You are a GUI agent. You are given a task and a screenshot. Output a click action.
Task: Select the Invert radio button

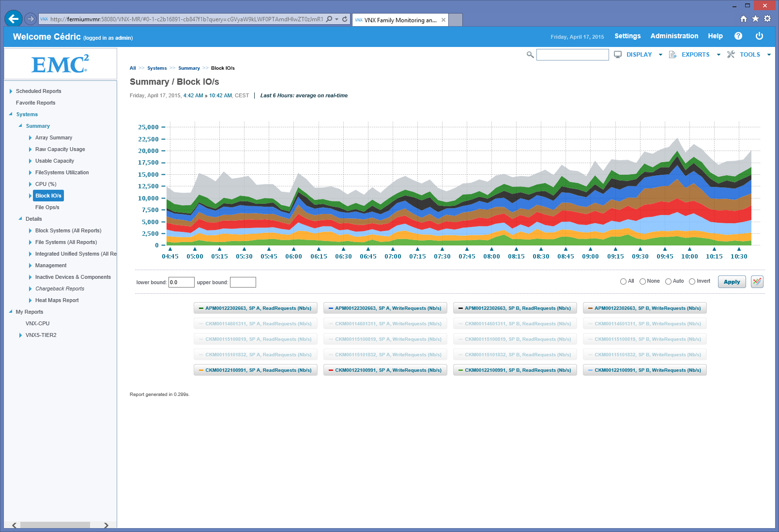(x=692, y=281)
